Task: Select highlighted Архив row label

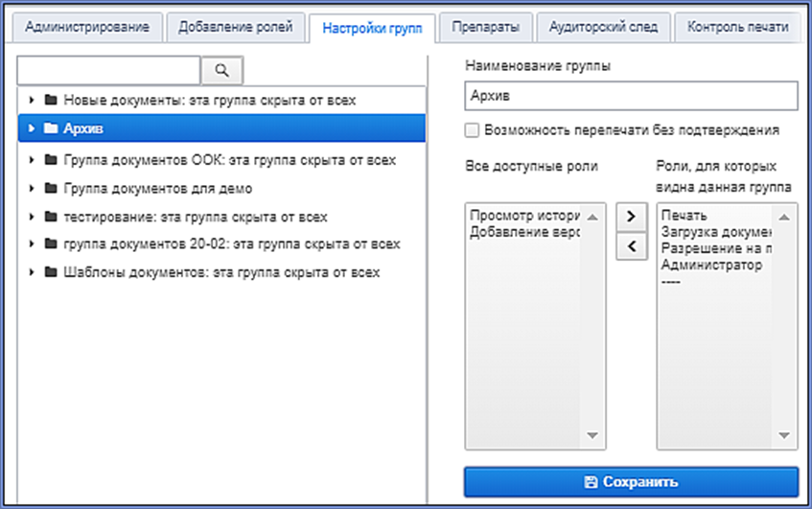Action: coord(83,128)
